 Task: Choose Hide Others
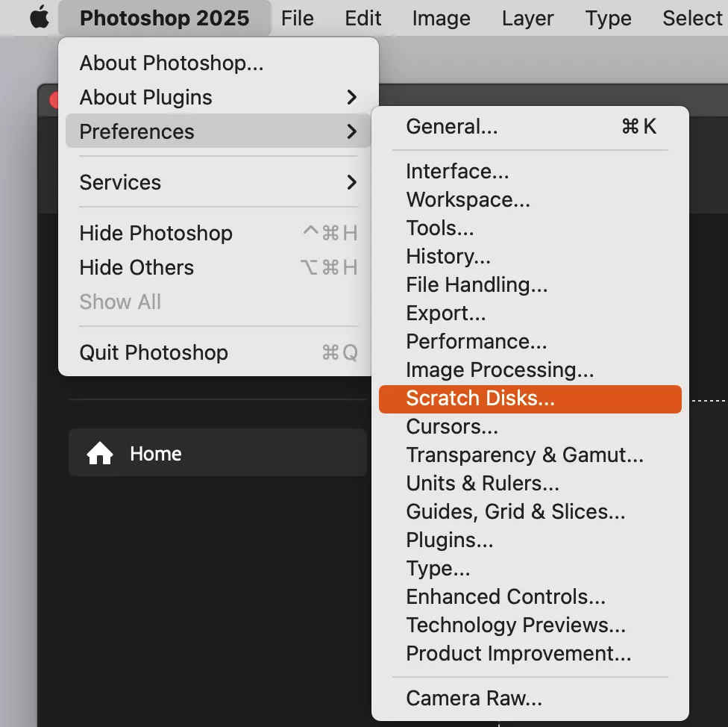(x=219, y=267)
